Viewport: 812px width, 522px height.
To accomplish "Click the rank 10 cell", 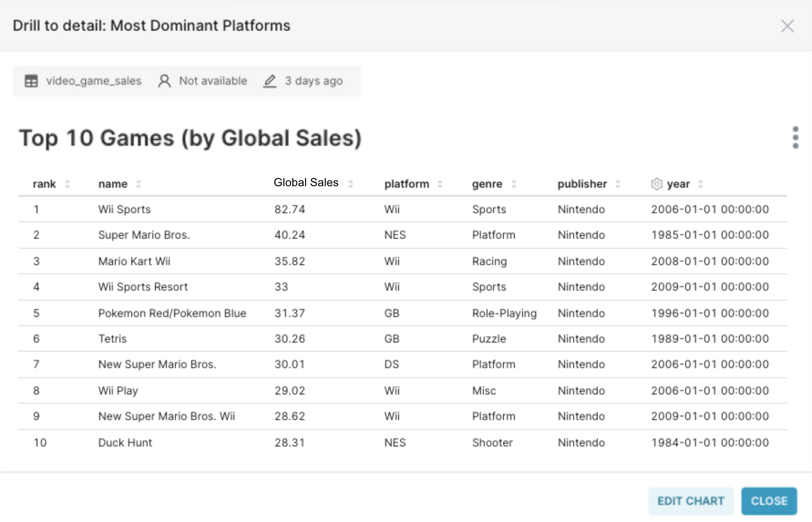I will coord(40,442).
